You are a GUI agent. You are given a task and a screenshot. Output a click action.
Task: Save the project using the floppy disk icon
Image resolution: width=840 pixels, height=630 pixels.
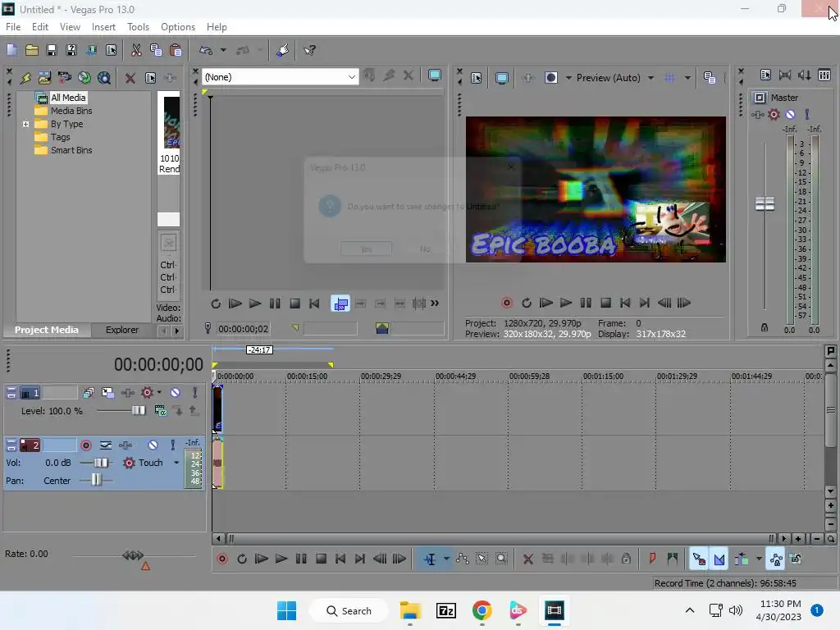coord(52,50)
